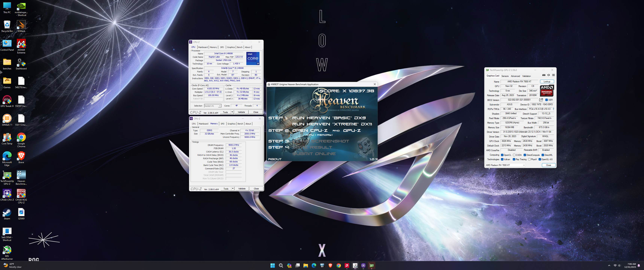
Task: Open the Validation tab in GPU-Z
Action: pyautogui.click(x=526, y=76)
